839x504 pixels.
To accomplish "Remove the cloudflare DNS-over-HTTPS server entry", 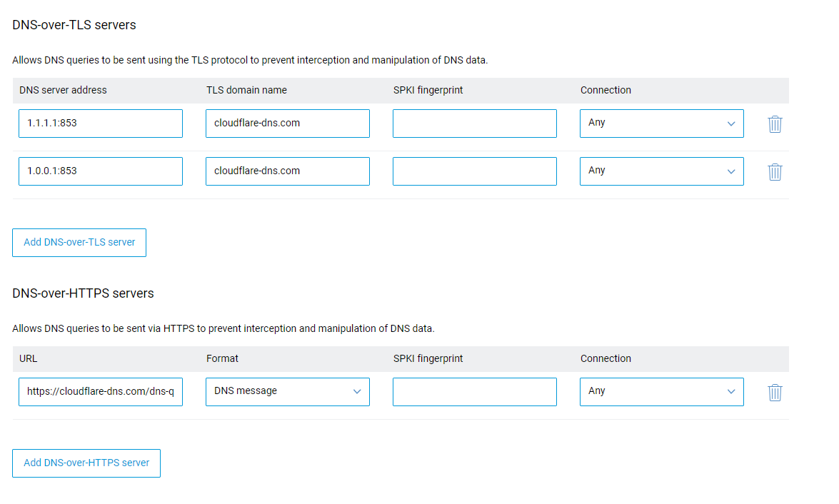I will pos(775,392).
